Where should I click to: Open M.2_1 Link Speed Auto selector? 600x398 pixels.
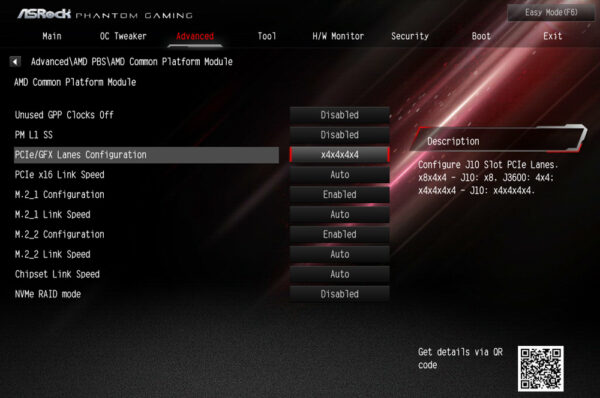pos(339,214)
